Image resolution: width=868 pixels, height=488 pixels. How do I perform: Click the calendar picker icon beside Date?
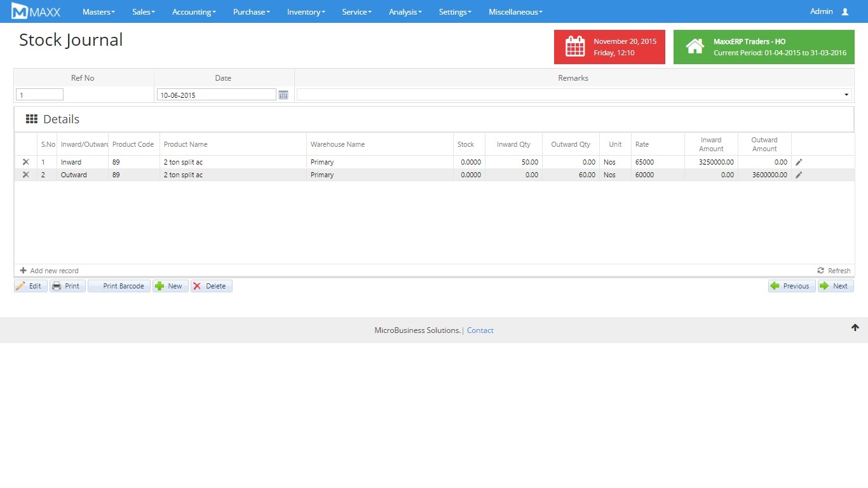[x=283, y=95]
